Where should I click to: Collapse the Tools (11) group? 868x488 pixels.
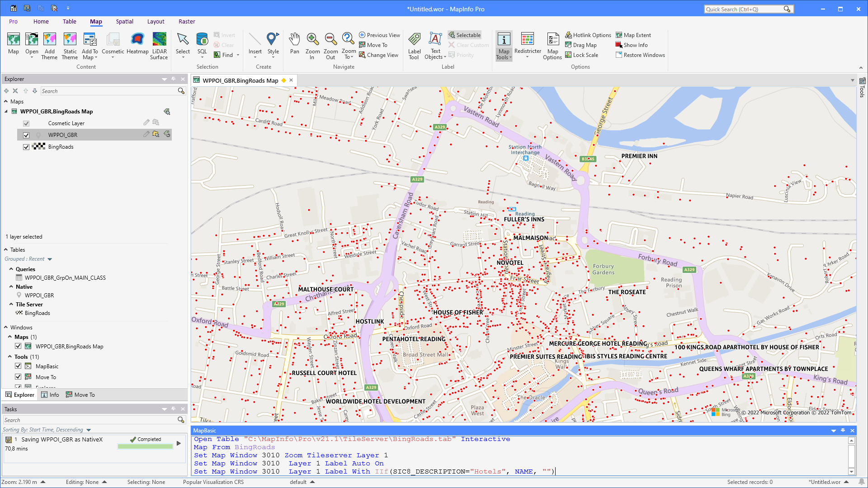click(10, 357)
